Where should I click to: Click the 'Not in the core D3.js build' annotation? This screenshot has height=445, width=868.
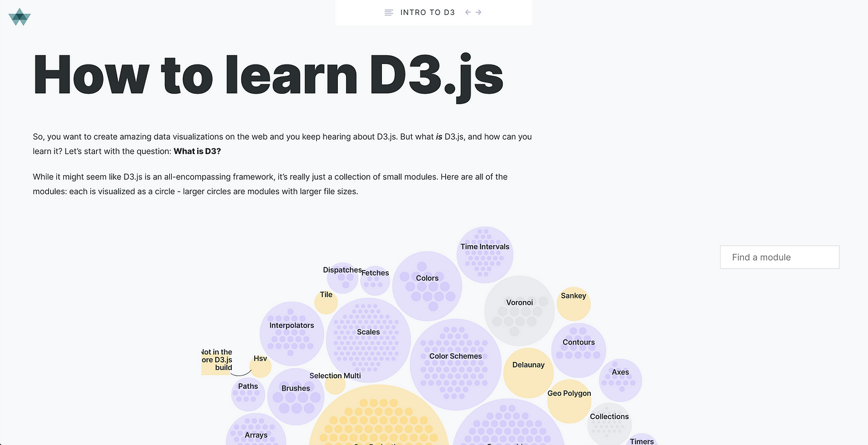217,360
